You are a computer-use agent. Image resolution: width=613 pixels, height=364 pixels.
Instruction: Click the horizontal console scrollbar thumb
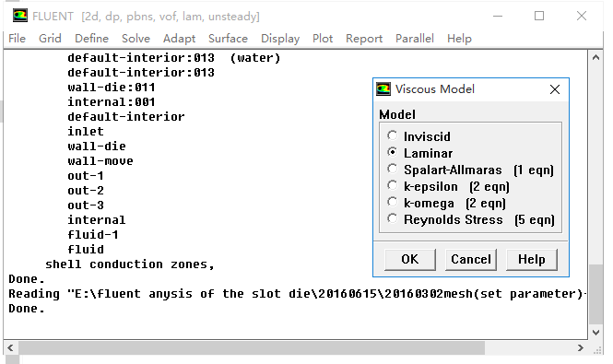(252, 347)
